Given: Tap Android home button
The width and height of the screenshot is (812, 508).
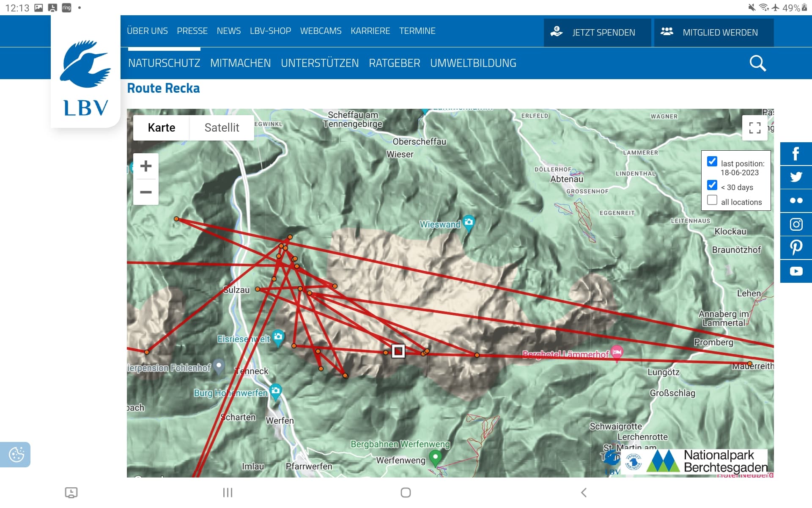Looking at the screenshot, I should (406, 492).
